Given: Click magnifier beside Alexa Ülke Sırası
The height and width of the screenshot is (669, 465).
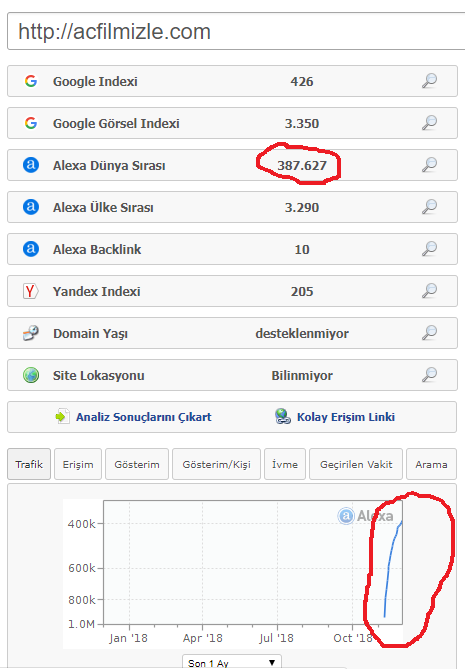Looking at the screenshot, I should tap(430, 207).
